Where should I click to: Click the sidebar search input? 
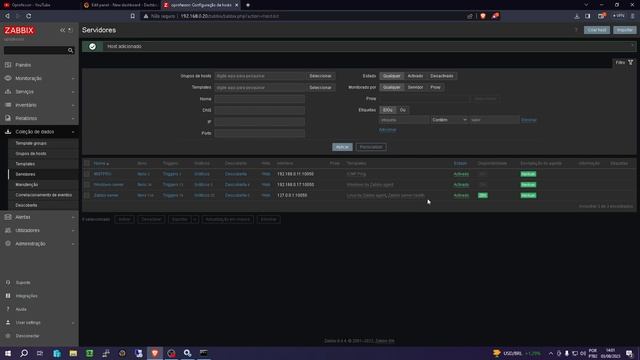click(36, 51)
